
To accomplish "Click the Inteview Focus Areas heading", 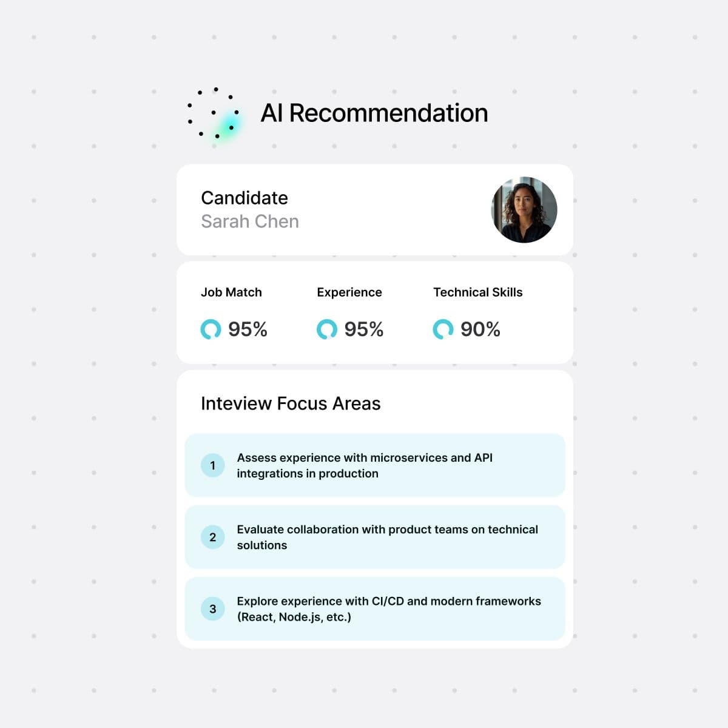I will [x=291, y=403].
